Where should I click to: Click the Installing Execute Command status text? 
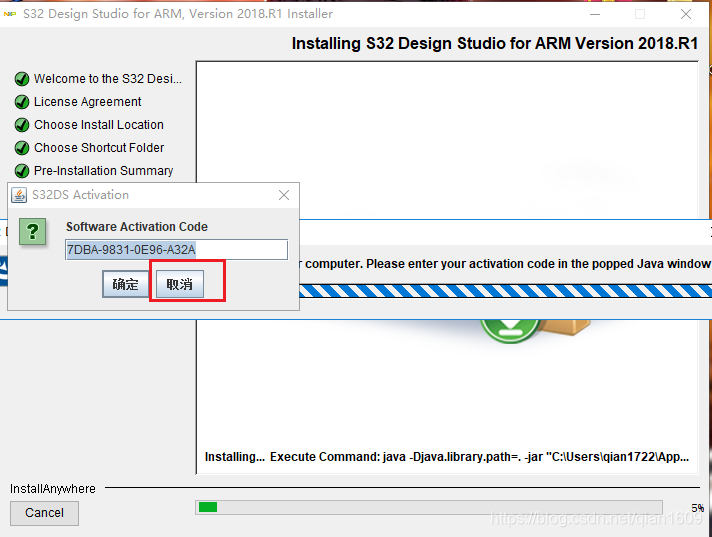446,457
